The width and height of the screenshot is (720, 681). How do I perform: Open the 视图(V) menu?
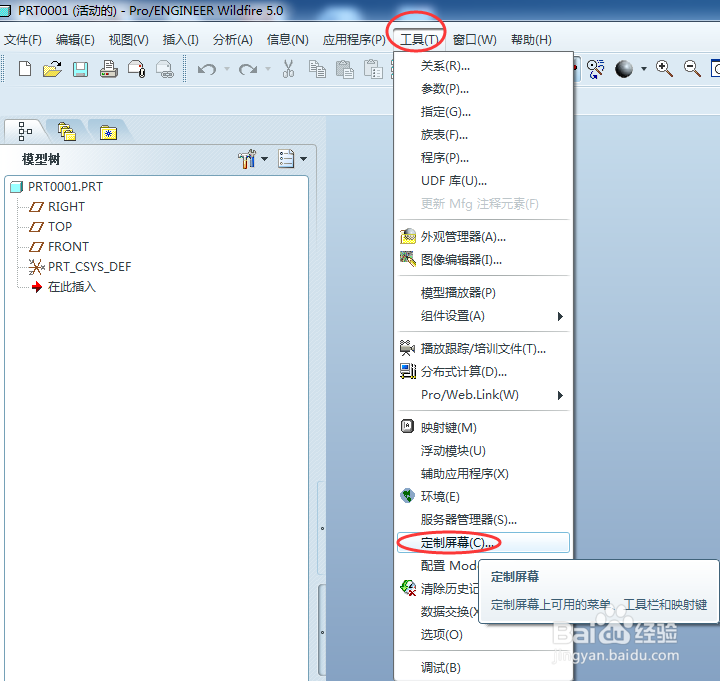[x=129, y=40]
